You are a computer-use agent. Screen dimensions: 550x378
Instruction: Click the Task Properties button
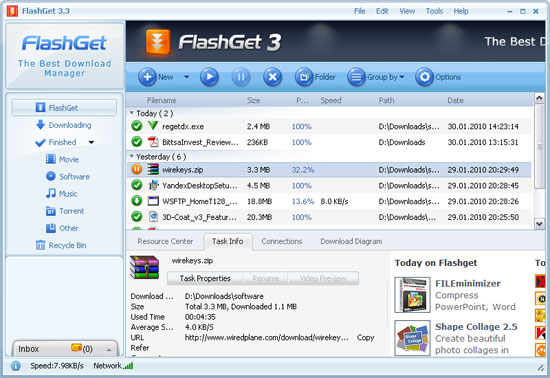coord(205,278)
